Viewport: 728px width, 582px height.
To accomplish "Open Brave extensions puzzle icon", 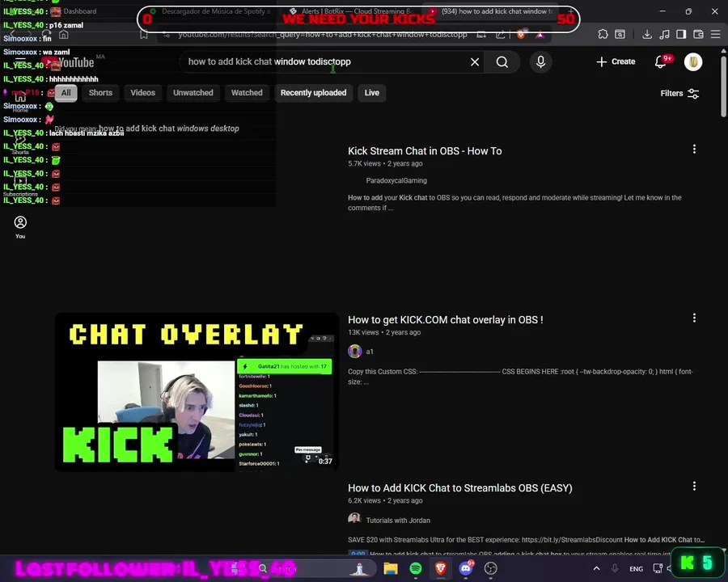I will click(x=603, y=34).
